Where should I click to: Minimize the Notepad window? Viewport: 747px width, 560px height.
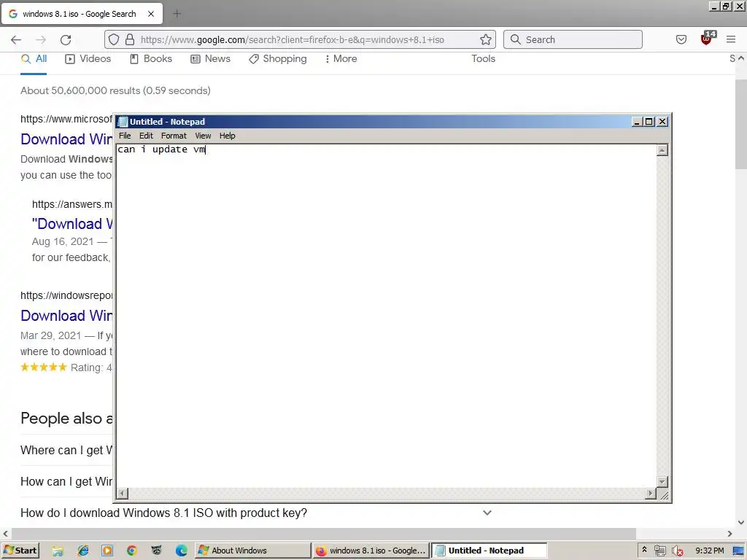point(637,122)
